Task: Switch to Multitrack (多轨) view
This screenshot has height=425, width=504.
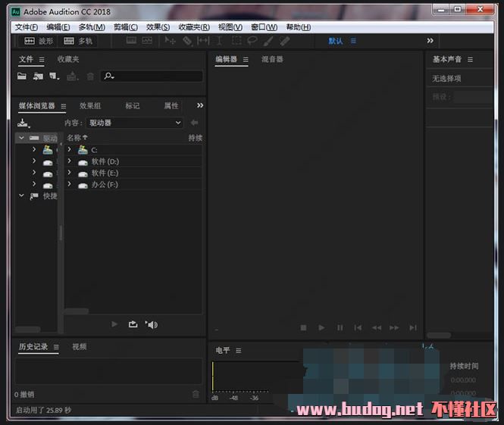Action: (x=78, y=41)
